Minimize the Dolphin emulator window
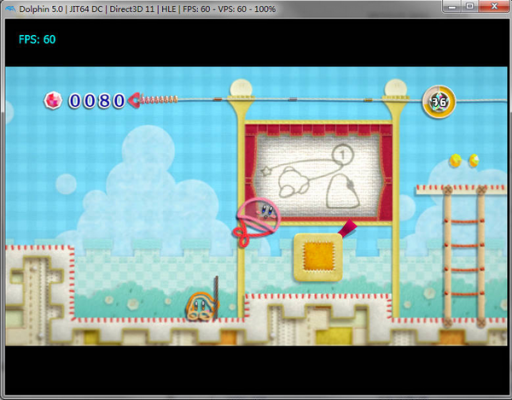Screen dimensions: 512x400 tap(452, 6)
